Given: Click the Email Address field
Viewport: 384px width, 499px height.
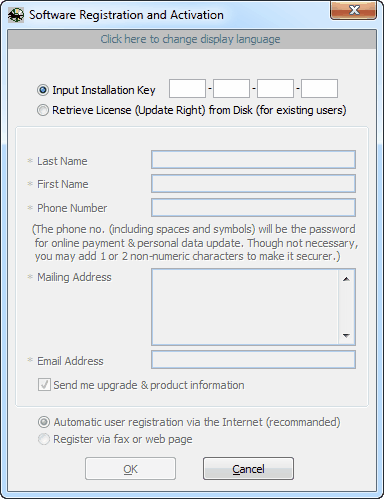Looking at the screenshot, I should point(253,360).
